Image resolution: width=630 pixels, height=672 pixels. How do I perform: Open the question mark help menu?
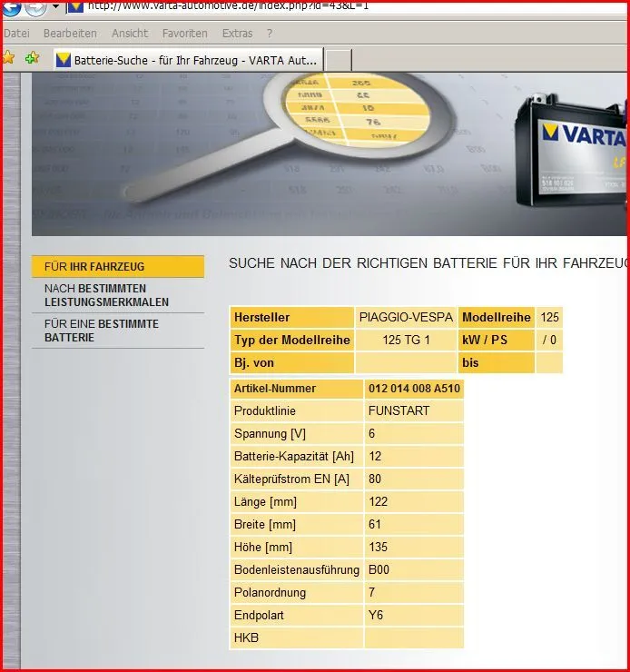[x=270, y=34]
